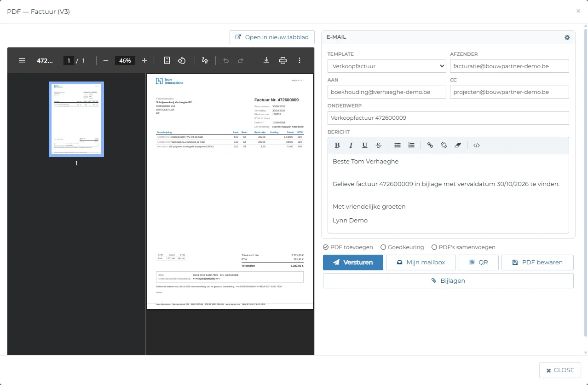The width and height of the screenshot is (588, 385).
Task: Print the PDF invoice
Action: [x=283, y=60]
